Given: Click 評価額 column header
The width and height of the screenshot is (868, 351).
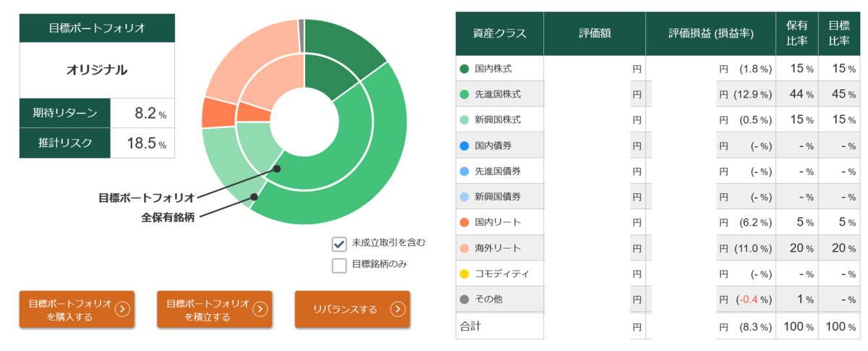Looking at the screenshot, I should [595, 33].
